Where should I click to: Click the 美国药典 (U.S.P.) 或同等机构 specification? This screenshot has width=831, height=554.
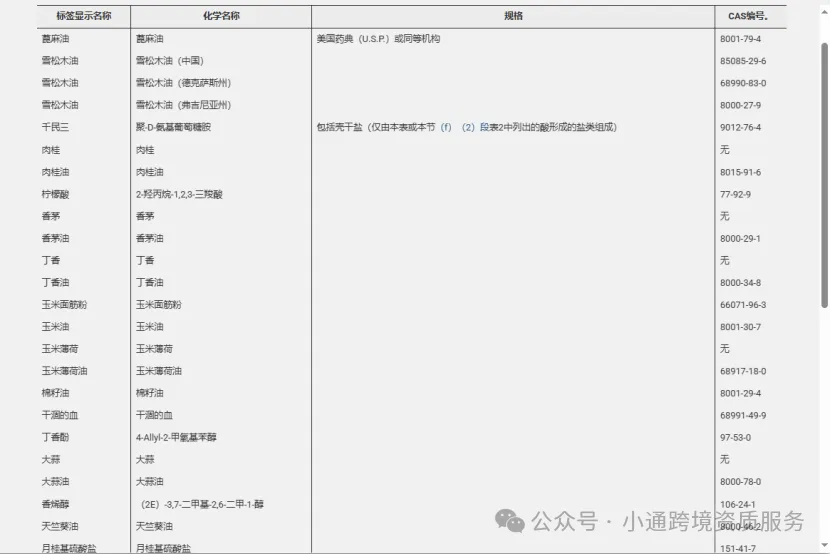pos(378,39)
